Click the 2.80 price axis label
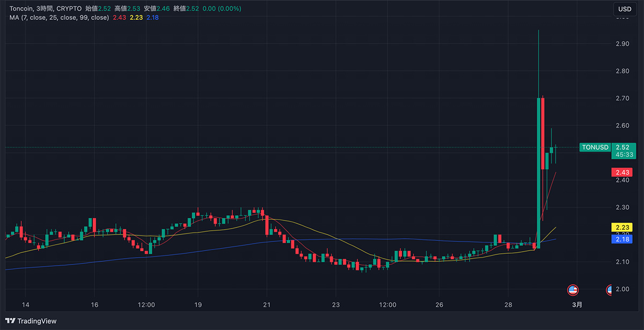 click(623, 71)
